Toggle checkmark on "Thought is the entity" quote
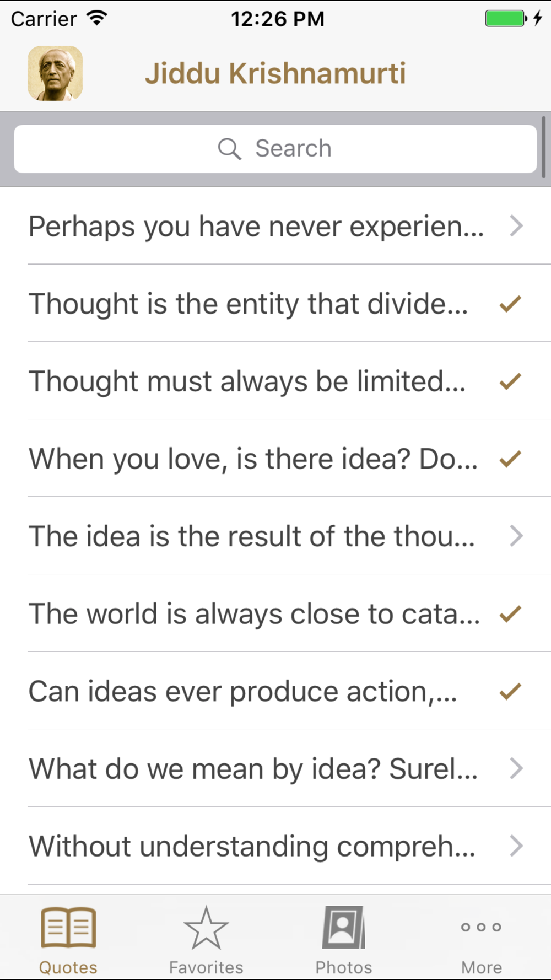Screen dimensions: 551x980 (510, 304)
